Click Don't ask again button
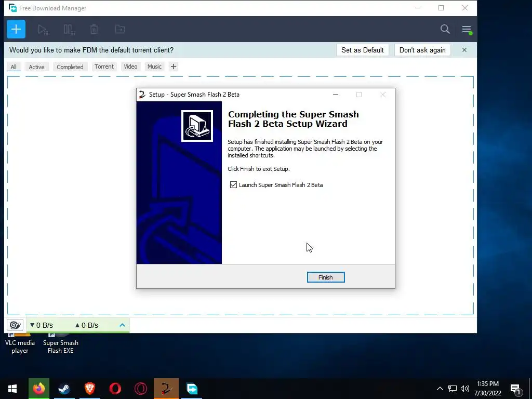The width and height of the screenshot is (532, 399). pos(422,50)
